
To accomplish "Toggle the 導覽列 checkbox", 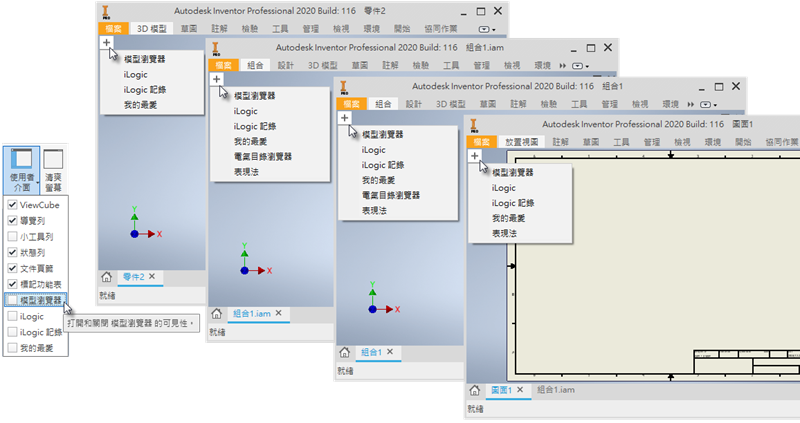I will (12, 220).
